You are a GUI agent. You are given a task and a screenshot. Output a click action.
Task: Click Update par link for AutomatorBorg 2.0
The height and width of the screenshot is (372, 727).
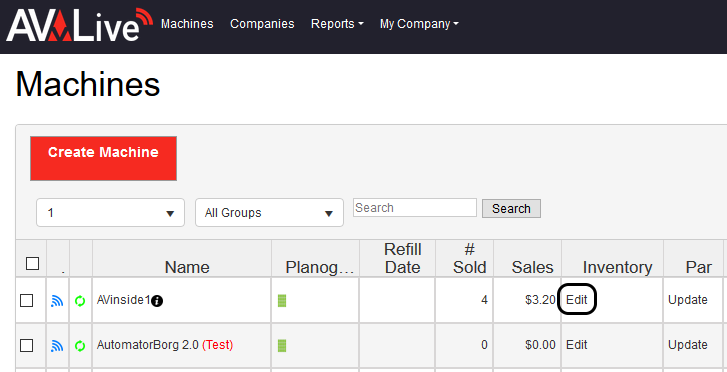688,345
